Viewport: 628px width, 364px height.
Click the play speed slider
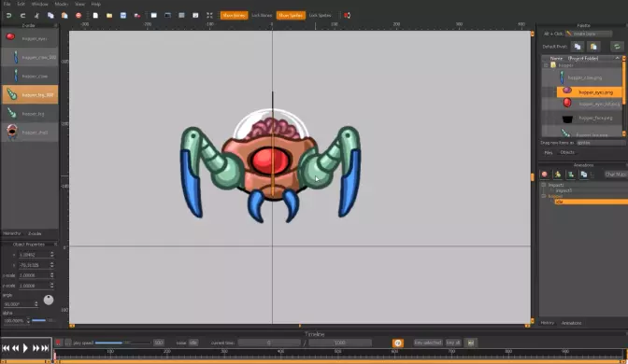123,343
